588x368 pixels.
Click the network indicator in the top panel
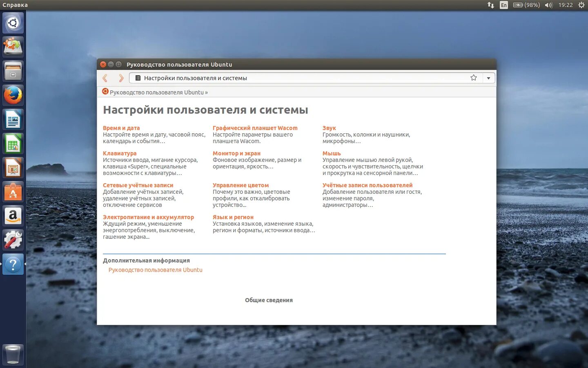pyautogui.click(x=490, y=5)
